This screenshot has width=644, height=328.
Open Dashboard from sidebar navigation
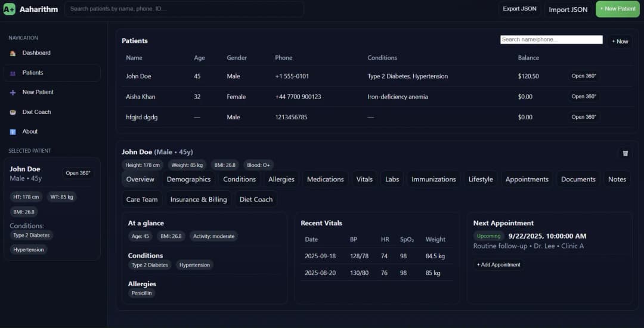(36, 53)
